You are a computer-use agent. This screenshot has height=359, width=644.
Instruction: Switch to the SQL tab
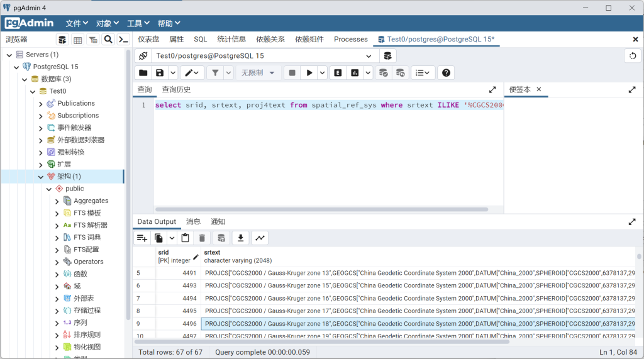pos(201,39)
